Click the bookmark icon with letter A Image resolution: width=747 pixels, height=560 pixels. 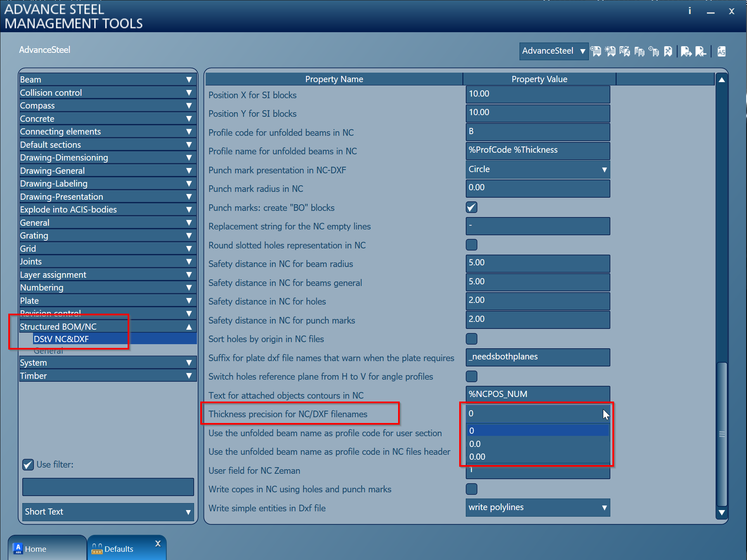625,51
